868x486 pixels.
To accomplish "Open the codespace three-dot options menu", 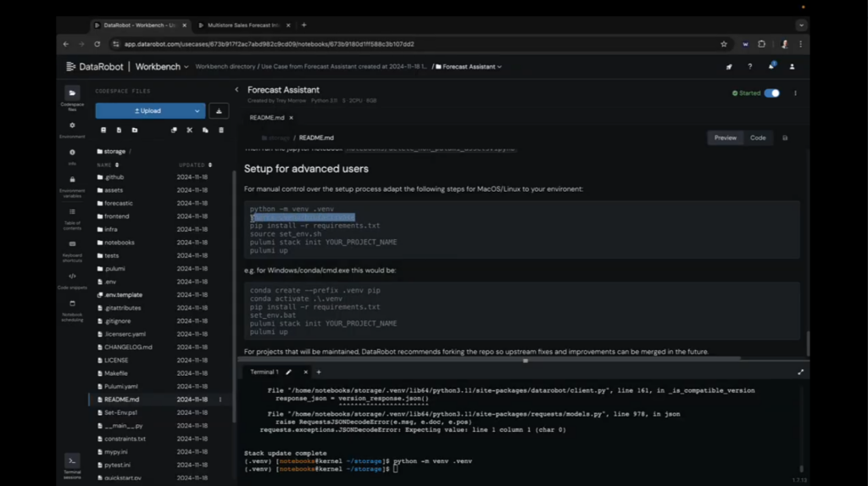I will (795, 93).
